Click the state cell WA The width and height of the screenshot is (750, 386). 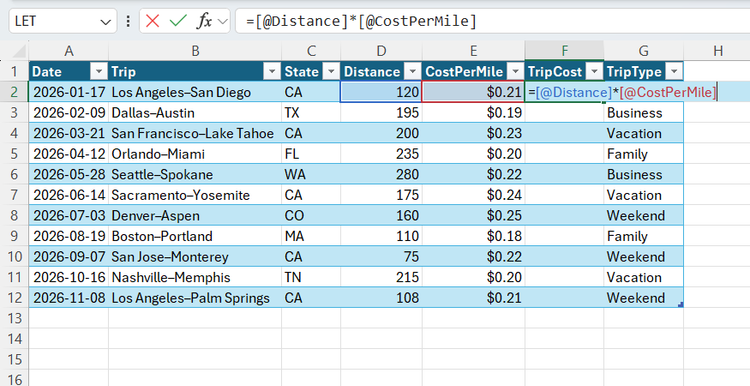[311, 175]
